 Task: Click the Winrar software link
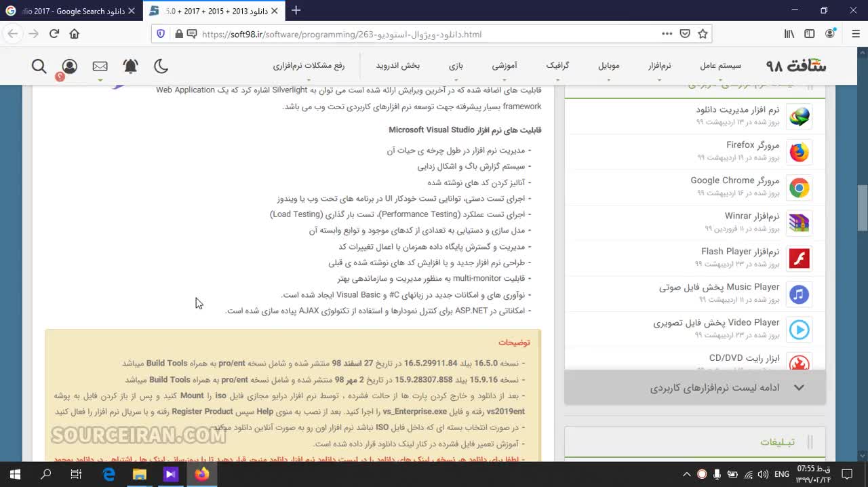pos(751,216)
